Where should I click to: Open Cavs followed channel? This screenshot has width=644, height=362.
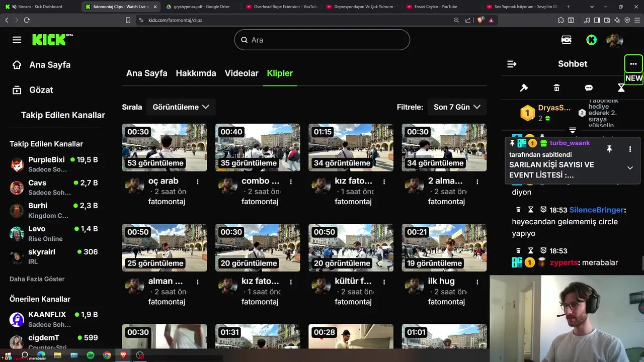click(54, 188)
